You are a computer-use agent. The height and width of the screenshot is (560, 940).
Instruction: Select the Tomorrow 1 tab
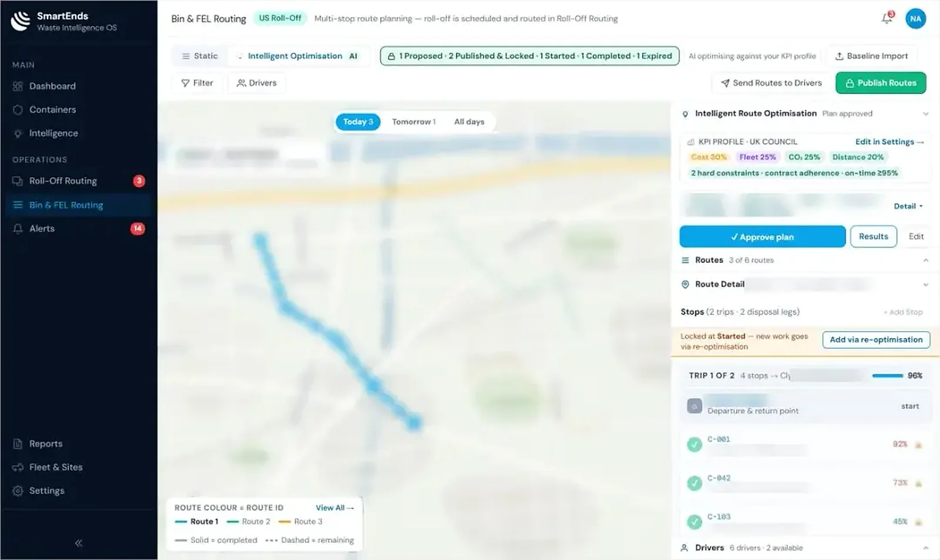coord(414,122)
